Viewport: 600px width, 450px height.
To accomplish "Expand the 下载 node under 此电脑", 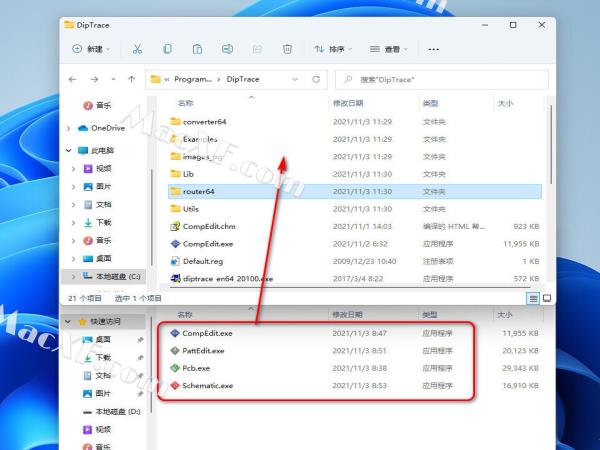I will [x=73, y=222].
